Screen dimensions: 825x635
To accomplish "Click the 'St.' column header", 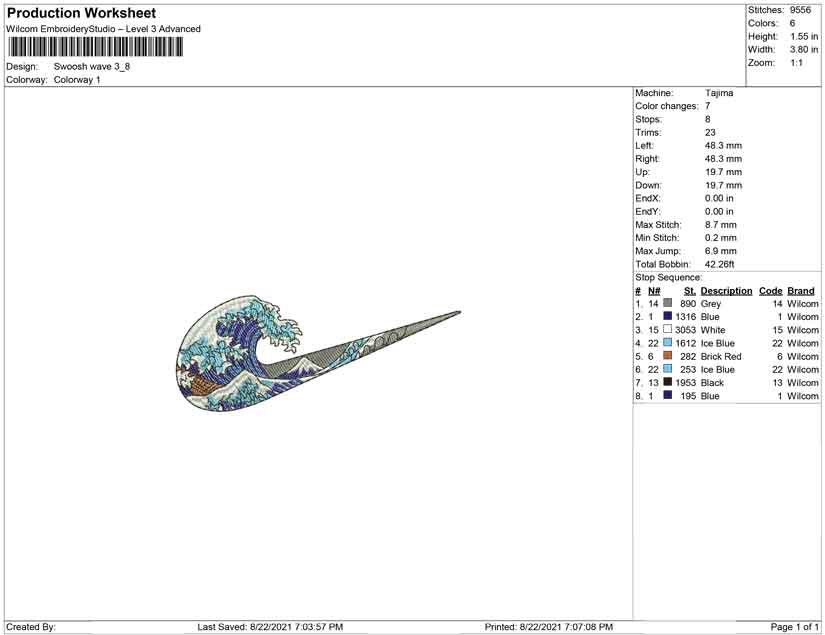I will point(690,291).
